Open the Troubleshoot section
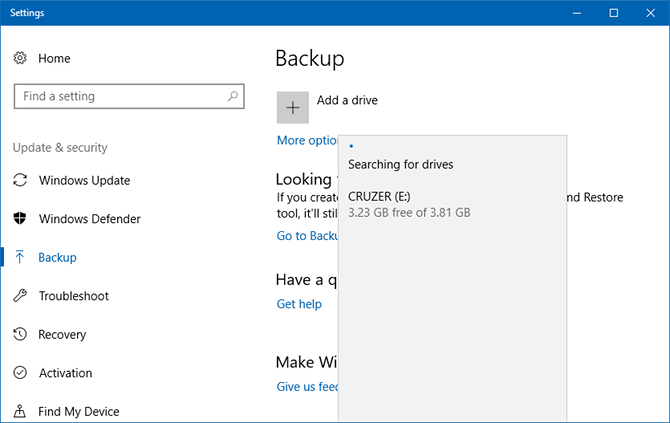 (x=73, y=296)
